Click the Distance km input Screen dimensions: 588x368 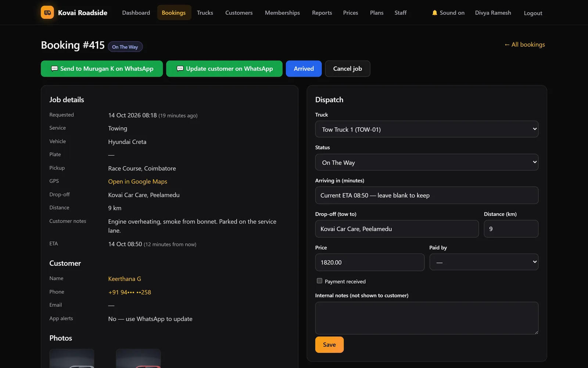511,229
